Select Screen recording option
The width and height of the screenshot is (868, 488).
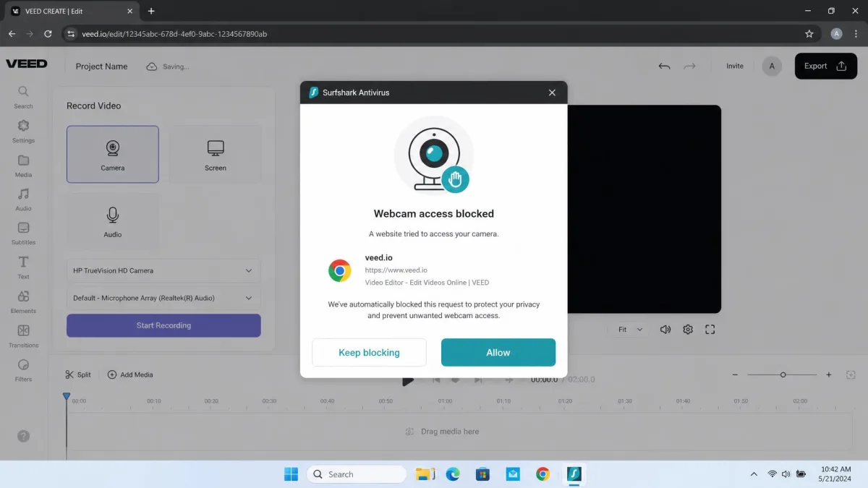coord(215,154)
